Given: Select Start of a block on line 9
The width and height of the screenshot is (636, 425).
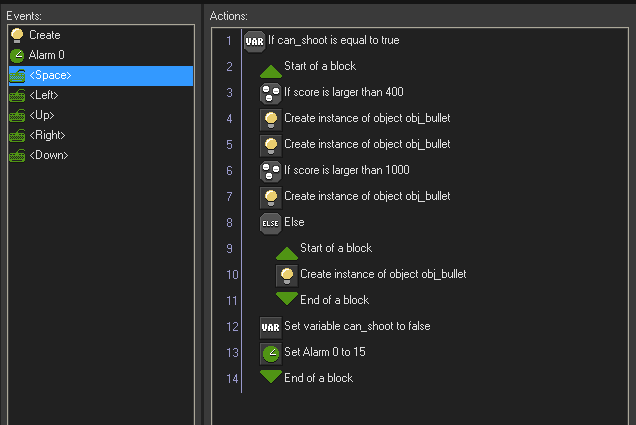Looking at the screenshot, I should coord(336,248).
